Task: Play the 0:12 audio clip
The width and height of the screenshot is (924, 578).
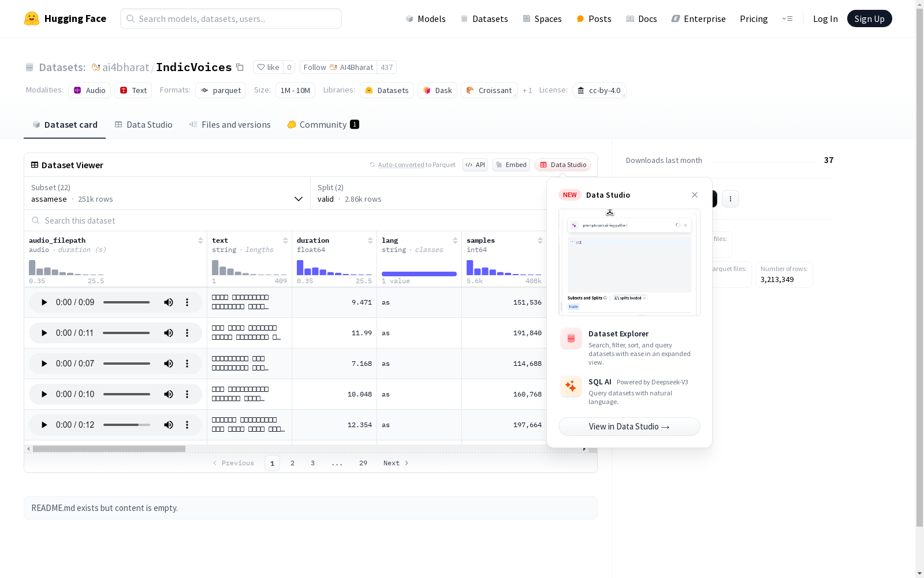Action: click(44, 425)
